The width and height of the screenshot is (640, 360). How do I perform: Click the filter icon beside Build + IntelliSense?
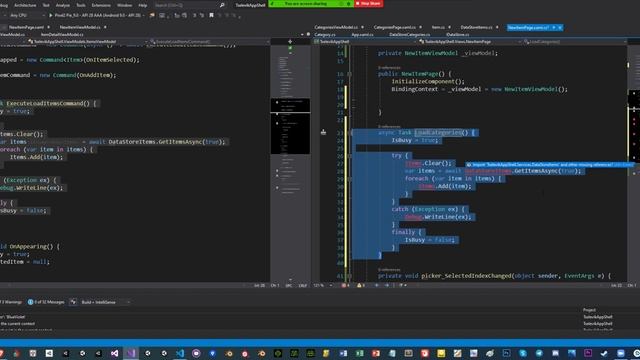point(73,302)
